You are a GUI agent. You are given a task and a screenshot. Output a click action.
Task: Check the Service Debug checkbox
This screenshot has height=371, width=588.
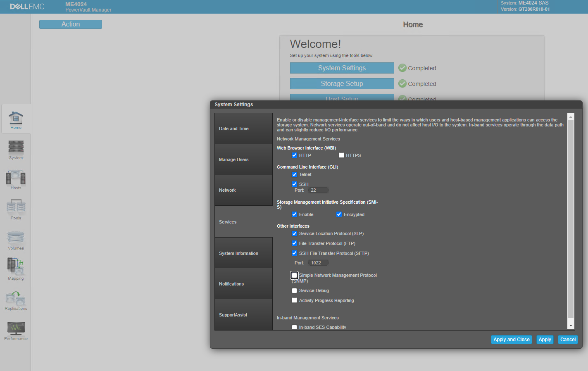tap(295, 290)
